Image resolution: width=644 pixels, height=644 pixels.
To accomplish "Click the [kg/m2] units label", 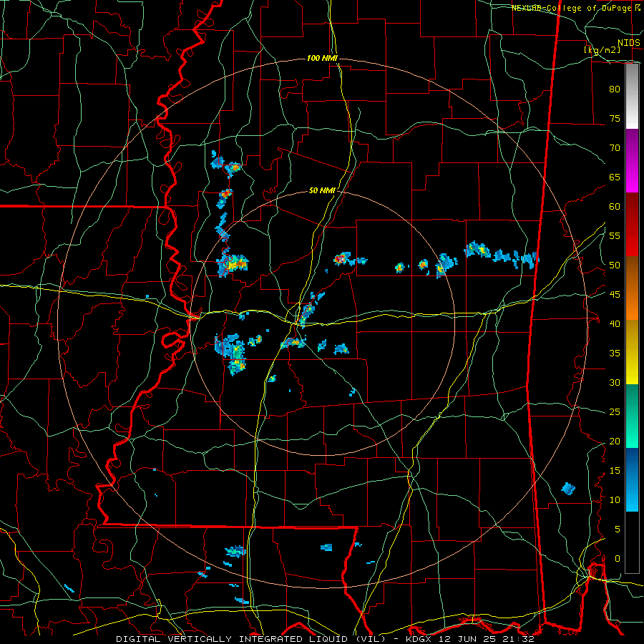I will (602, 50).
